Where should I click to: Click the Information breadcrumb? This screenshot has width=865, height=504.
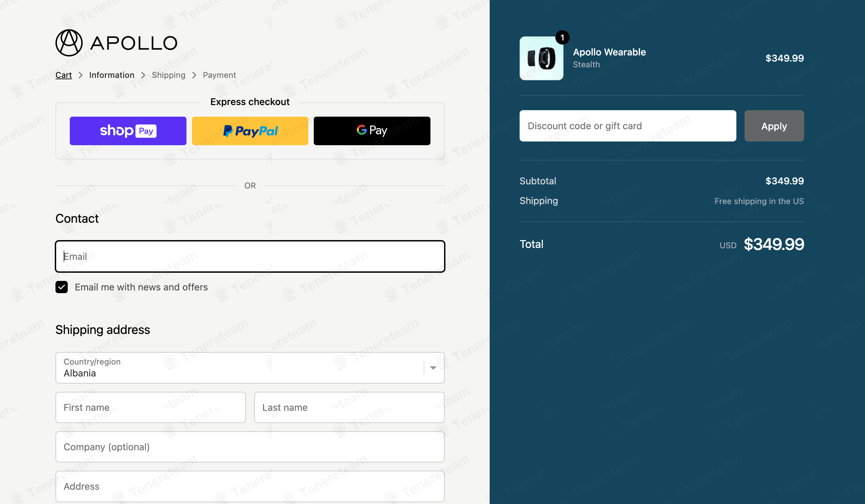pyautogui.click(x=112, y=75)
